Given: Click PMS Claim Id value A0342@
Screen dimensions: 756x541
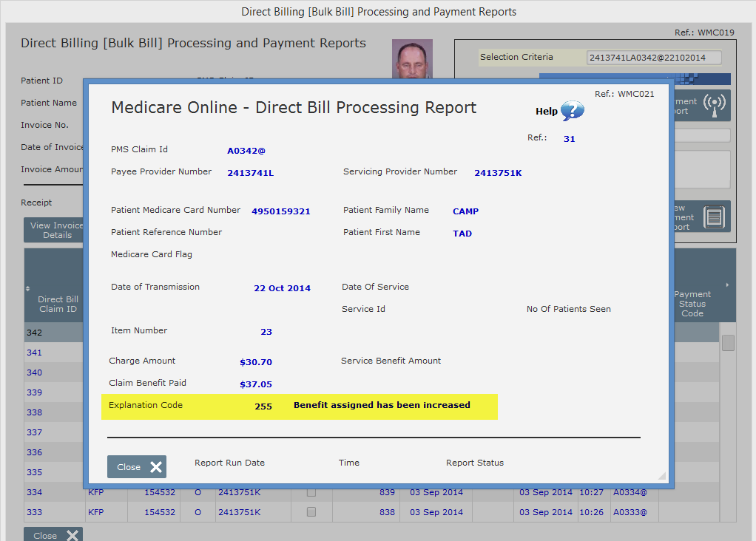Looking at the screenshot, I should click(x=246, y=151).
